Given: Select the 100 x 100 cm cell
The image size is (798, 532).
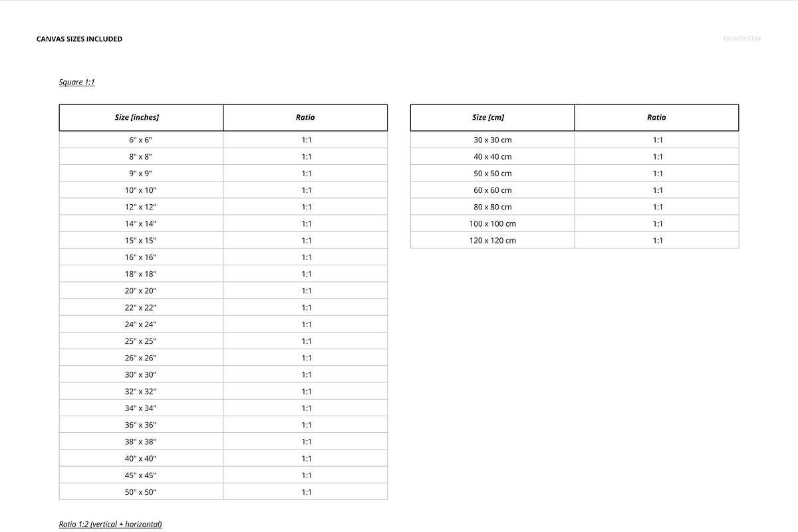Looking at the screenshot, I should point(492,224).
